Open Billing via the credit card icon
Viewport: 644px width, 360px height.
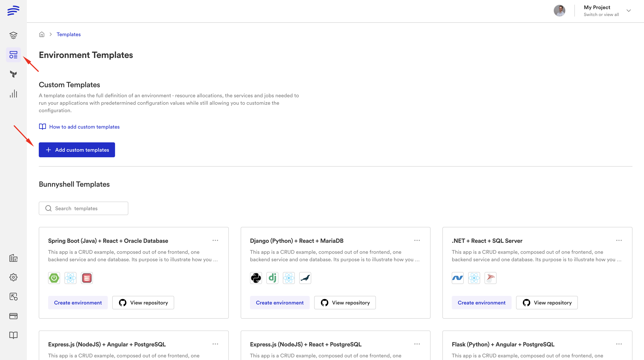[x=13, y=316]
